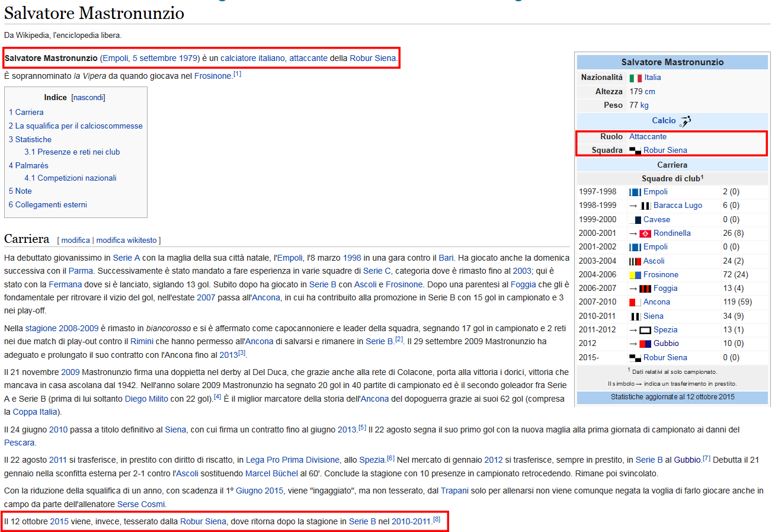
Task: Click the cm unit link next to 179
Action: 650,91
